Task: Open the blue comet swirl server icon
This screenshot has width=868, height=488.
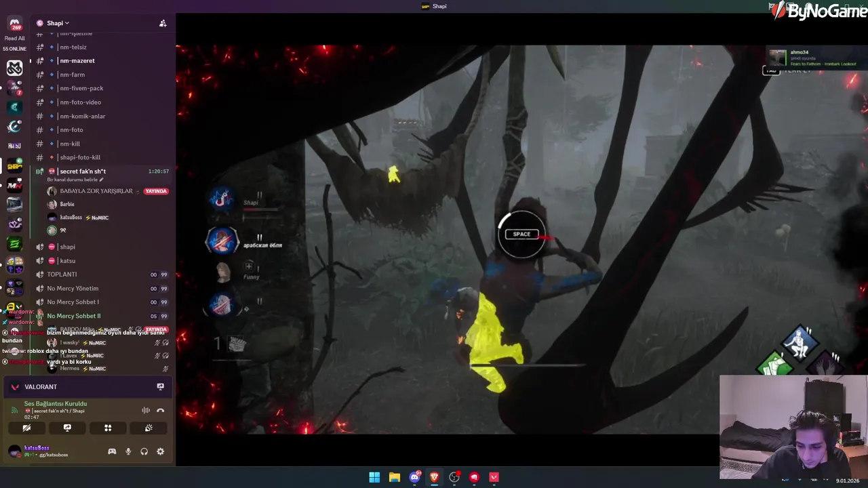Action: pyautogui.click(x=14, y=127)
